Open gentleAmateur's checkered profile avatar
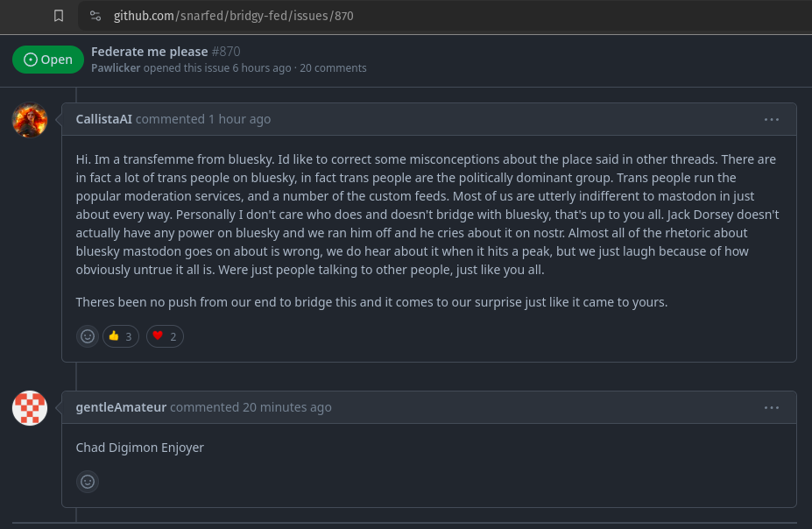 [30, 408]
